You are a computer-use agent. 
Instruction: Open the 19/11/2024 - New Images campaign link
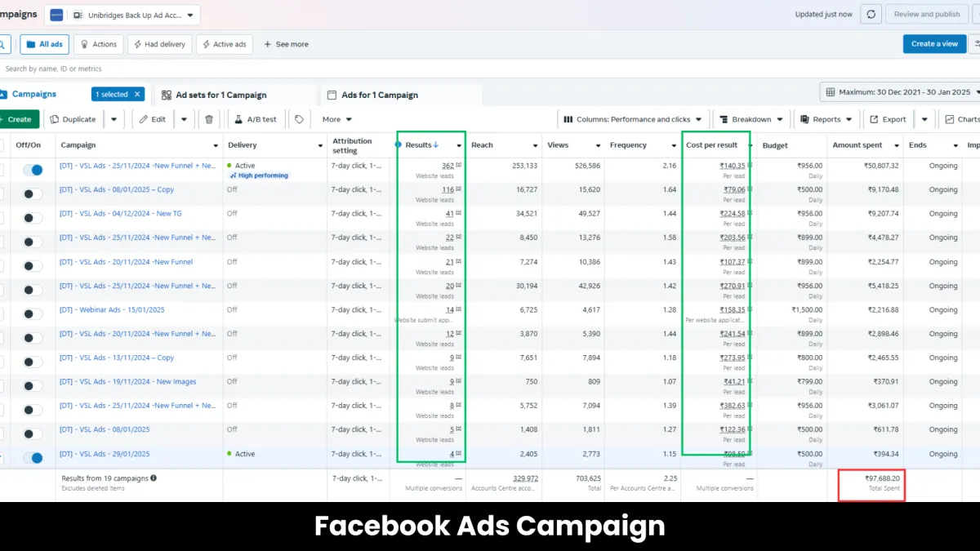(x=128, y=381)
